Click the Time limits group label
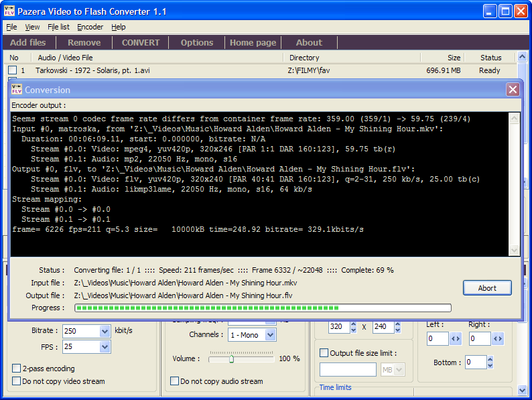This screenshot has height=400, width=532. [335, 387]
